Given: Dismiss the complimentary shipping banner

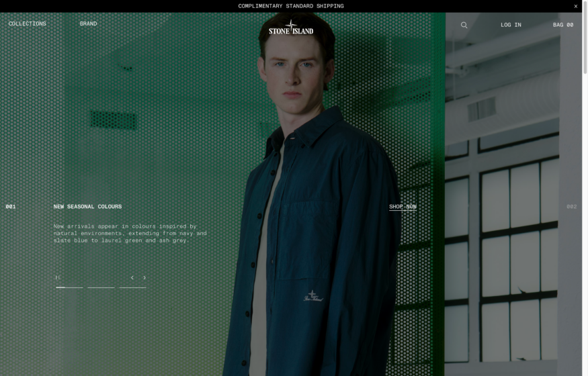Looking at the screenshot, I should click(576, 6).
